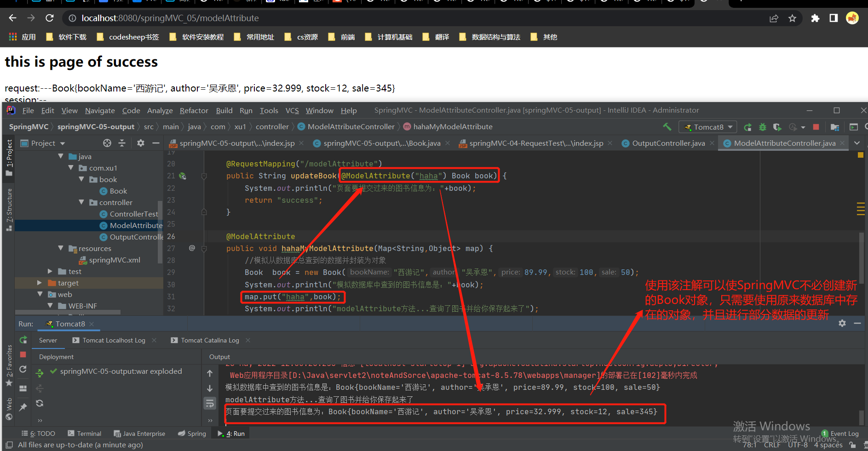Open browser extensions puzzle icon
The image size is (868, 451).
point(815,18)
